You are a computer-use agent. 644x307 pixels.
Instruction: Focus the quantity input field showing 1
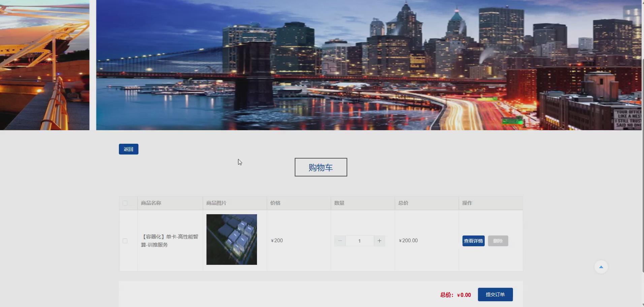pyautogui.click(x=359, y=241)
